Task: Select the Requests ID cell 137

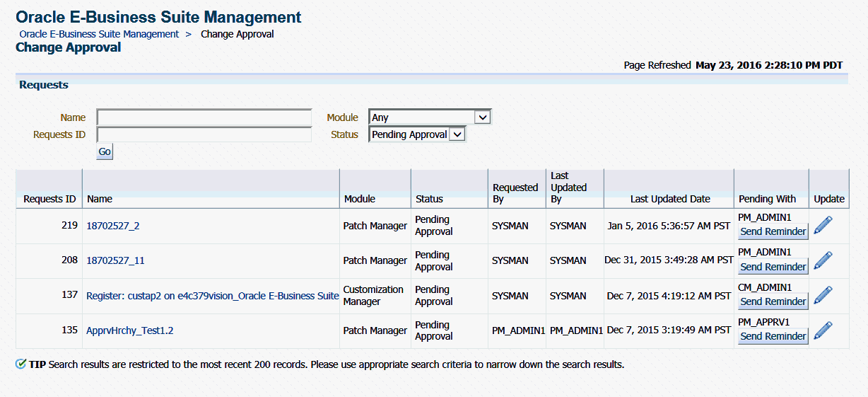Action: (x=69, y=294)
